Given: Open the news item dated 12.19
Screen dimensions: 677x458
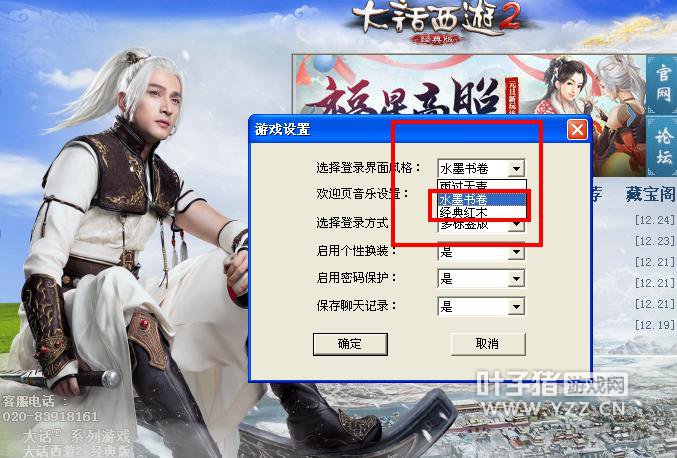Looking at the screenshot, I should coord(655,325).
